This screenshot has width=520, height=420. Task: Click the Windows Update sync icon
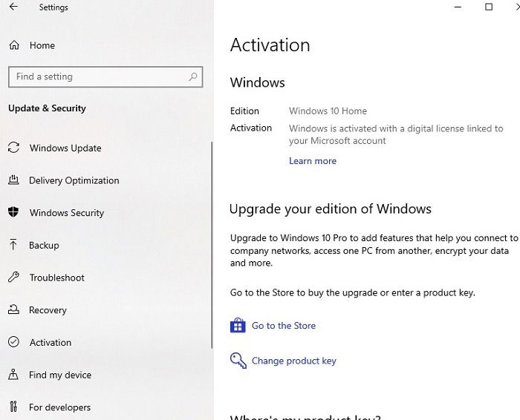[13, 148]
